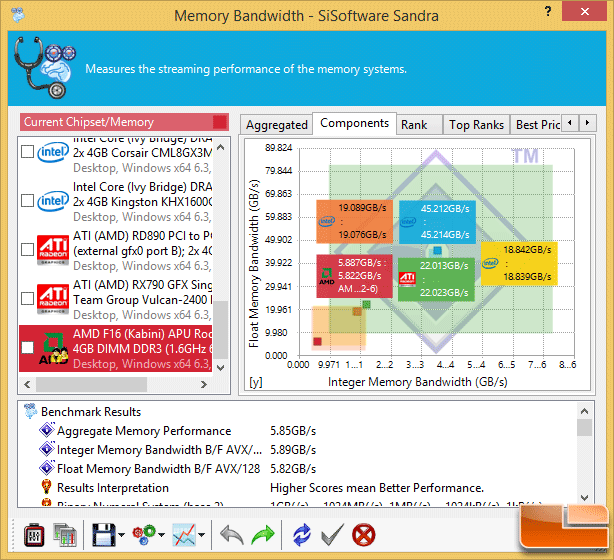614x560 pixels.
Task: Click the list horizontal scrollbar thumb
Action: pos(91,384)
